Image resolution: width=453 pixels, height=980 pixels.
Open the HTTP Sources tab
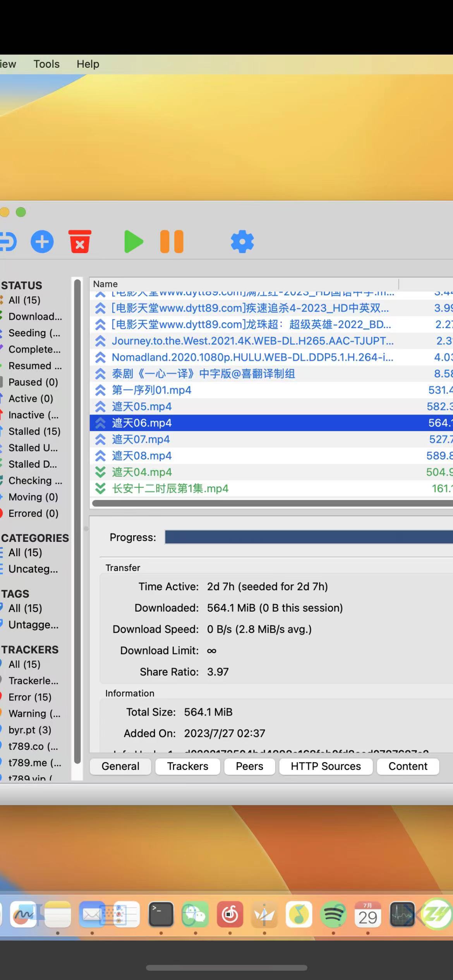click(x=326, y=766)
